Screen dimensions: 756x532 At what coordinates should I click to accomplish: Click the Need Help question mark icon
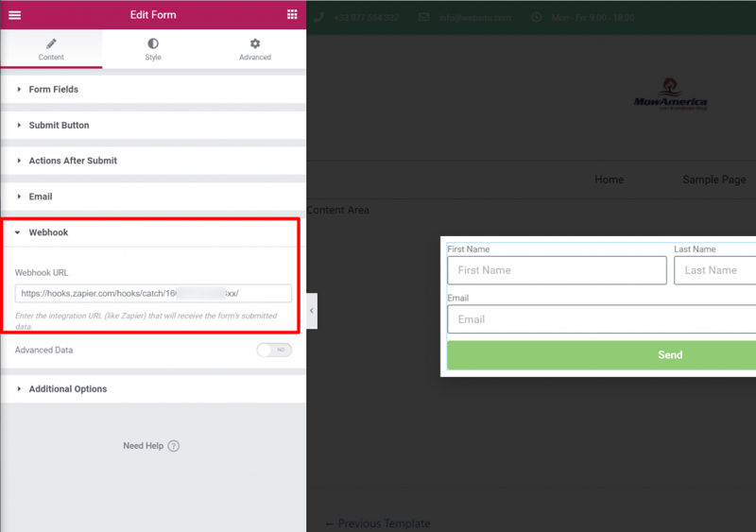(x=174, y=446)
